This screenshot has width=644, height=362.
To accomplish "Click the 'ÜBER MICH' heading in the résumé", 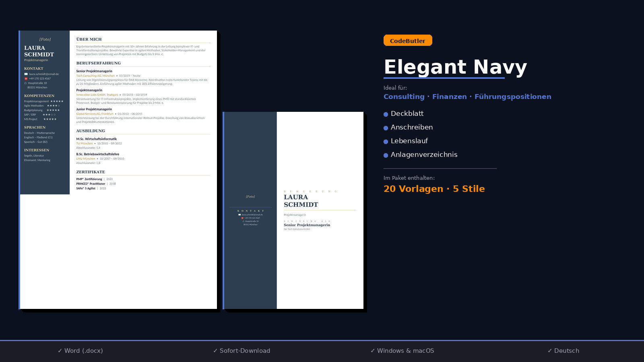I will pyautogui.click(x=89, y=39).
